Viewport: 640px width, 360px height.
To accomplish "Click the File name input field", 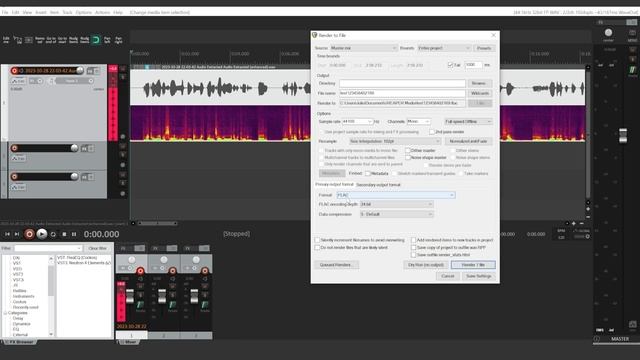I will (x=402, y=93).
